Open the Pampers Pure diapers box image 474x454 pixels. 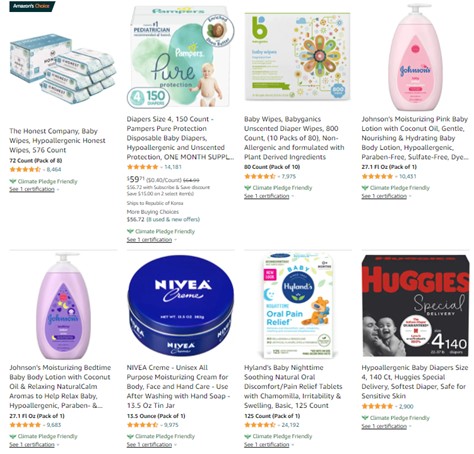(180, 57)
